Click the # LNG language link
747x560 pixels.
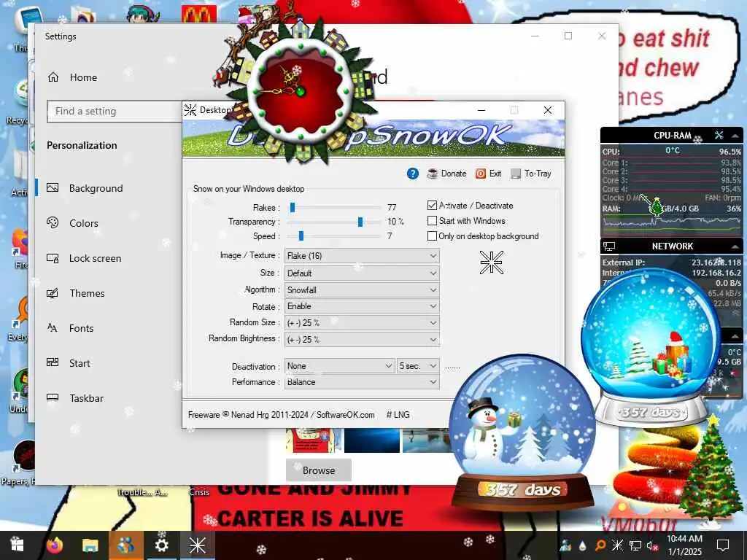coord(398,415)
